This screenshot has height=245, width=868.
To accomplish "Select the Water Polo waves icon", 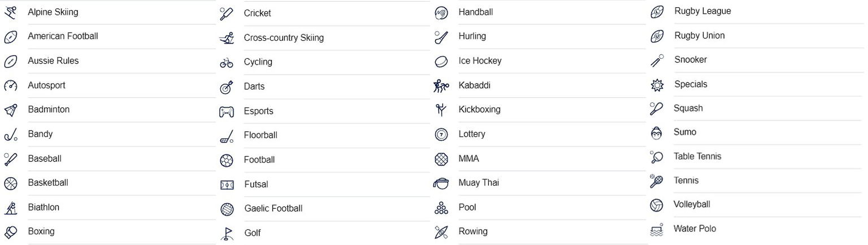I will click(x=656, y=230).
